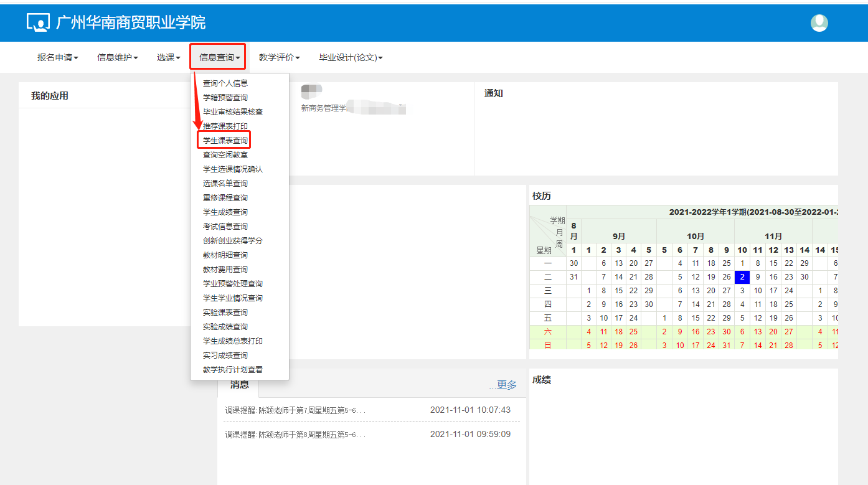Click 查询空闲教室 menu entry
The height and width of the screenshot is (485, 868).
point(225,155)
